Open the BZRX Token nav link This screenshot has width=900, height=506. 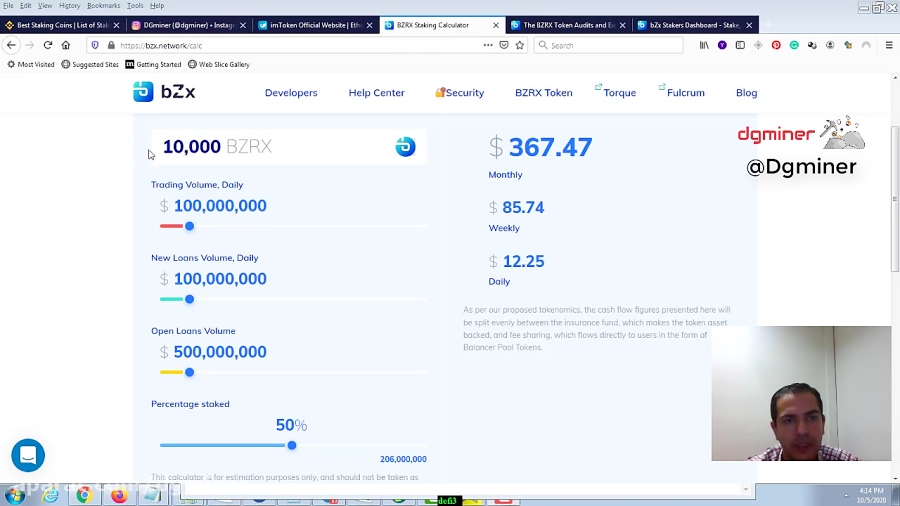pos(544,92)
